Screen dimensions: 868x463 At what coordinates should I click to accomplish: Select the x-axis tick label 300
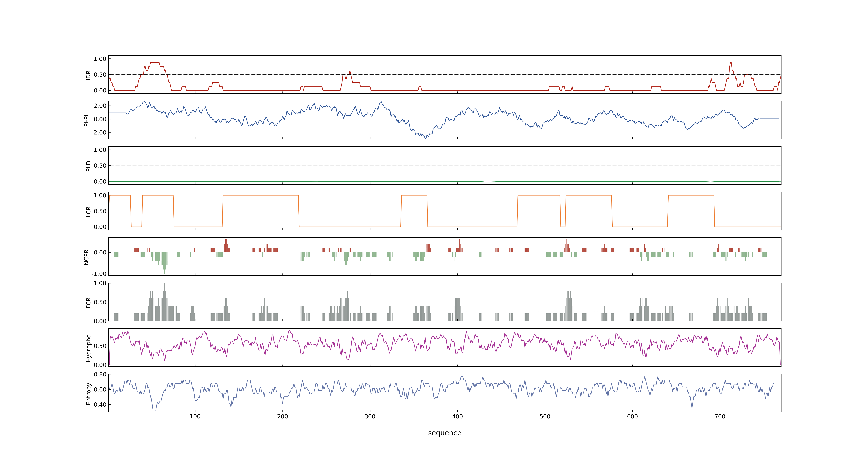tap(370, 416)
